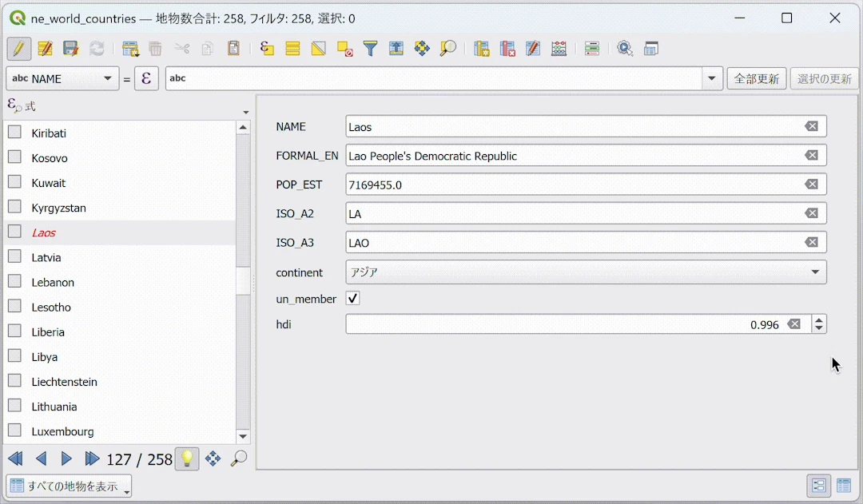The height and width of the screenshot is (504, 863).
Task: Toggle editing mode pencil icon
Action: pos(18,49)
